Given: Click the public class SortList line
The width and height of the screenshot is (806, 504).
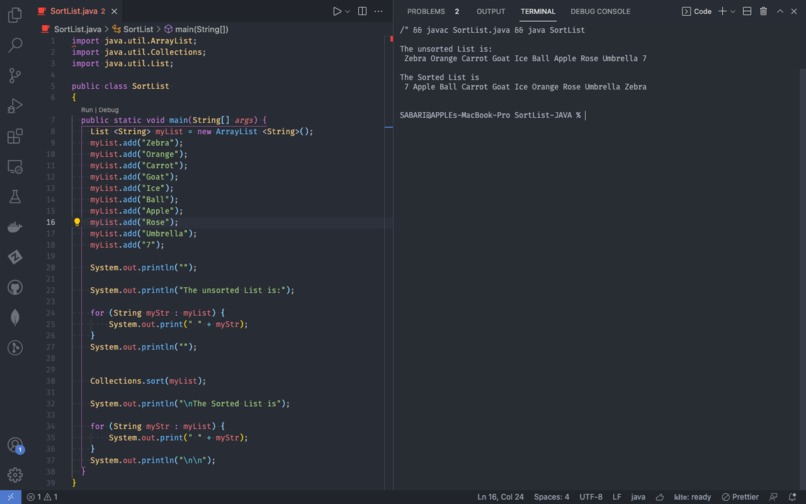Looking at the screenshot, I should click(x=120, y=86).
